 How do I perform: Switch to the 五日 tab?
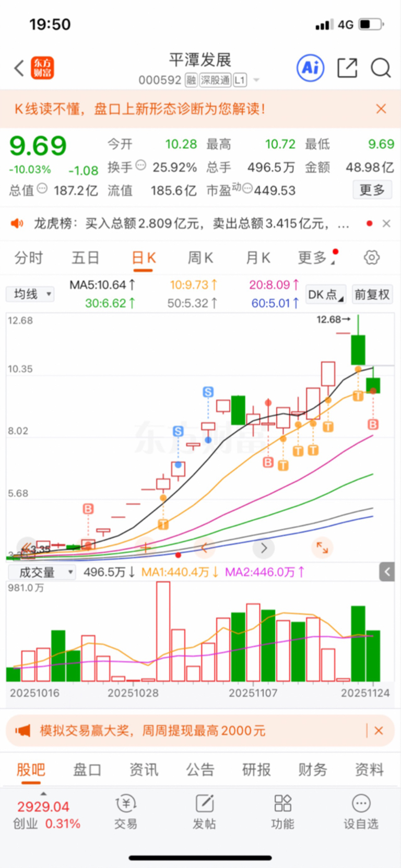(86, 257)
